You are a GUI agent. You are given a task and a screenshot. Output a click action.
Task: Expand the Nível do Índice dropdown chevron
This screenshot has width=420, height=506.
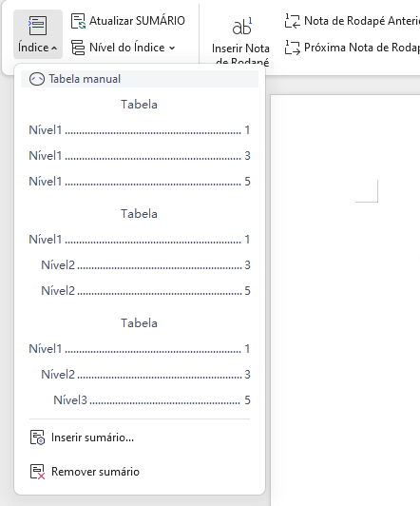tap(172, 49)
